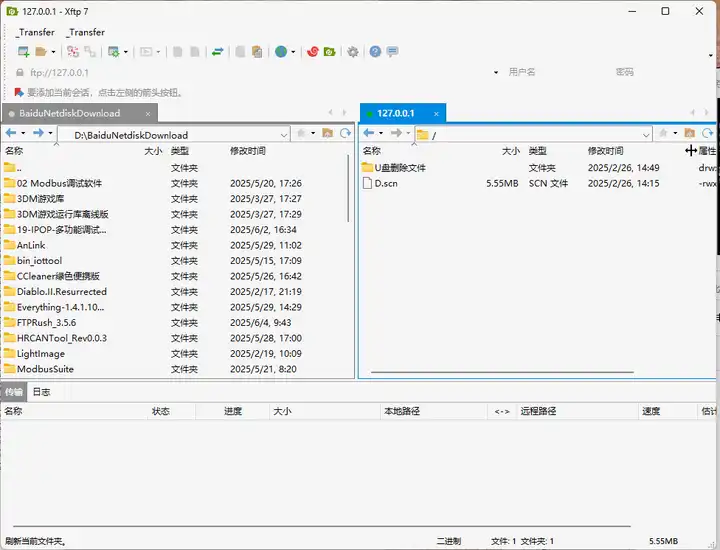
Task: Expand the local pane back-history dropdown arrow
Action: click(x=23, y=133)
